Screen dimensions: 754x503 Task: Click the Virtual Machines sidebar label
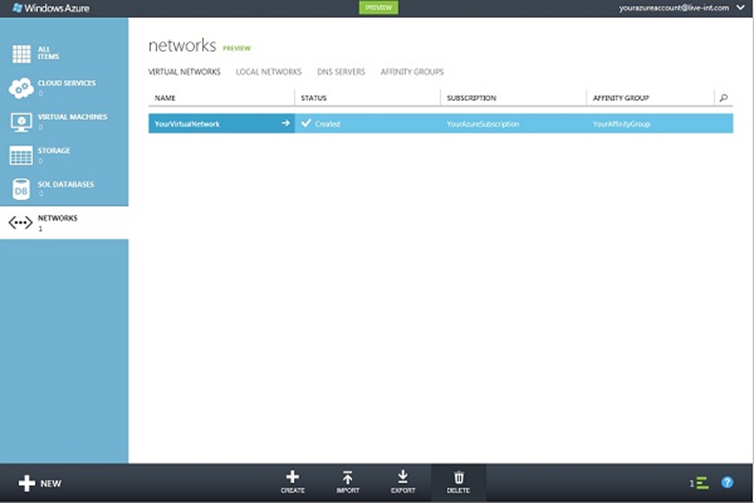(x=72, y=117)
